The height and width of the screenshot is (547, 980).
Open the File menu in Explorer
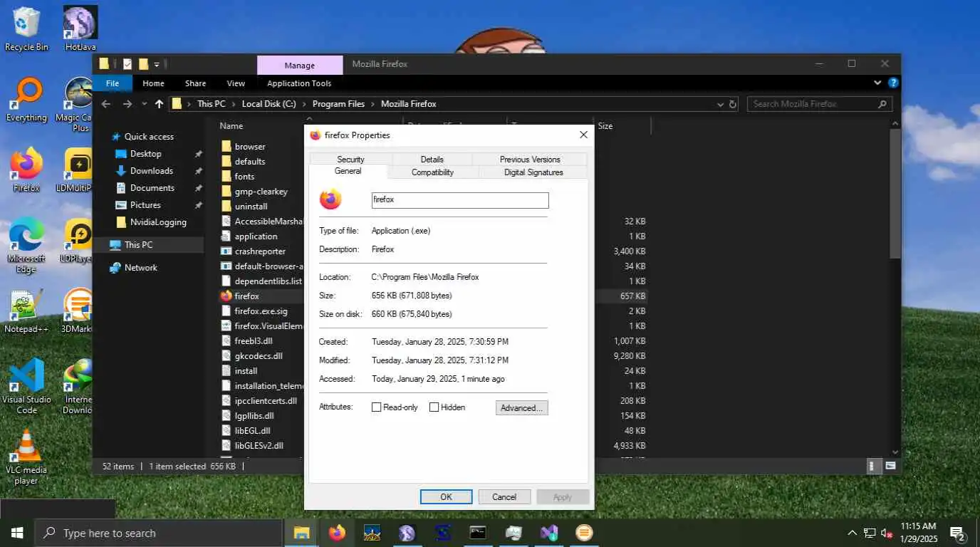pos(113,83)
